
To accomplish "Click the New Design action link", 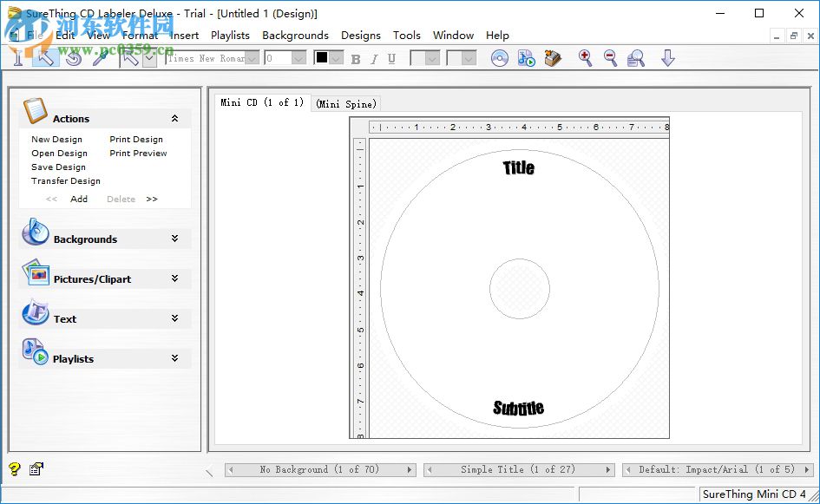I will [x=56, y=139].
